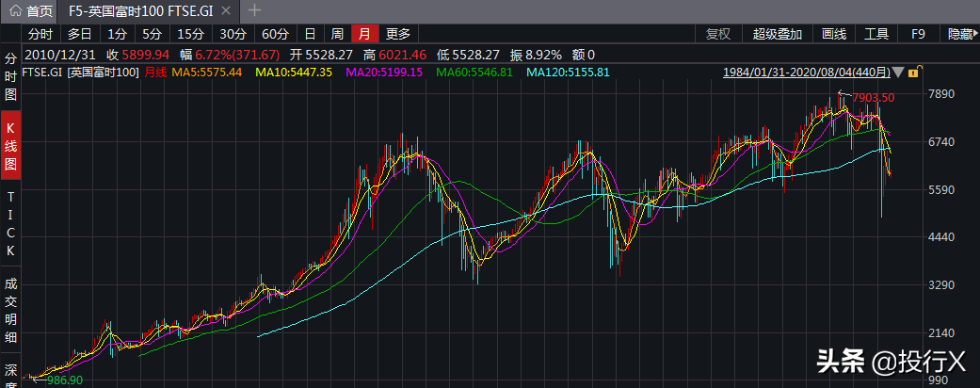Click the 超级叠加 overlay button
The height and width of the screenshot is (388, 980).
(778, 34)
